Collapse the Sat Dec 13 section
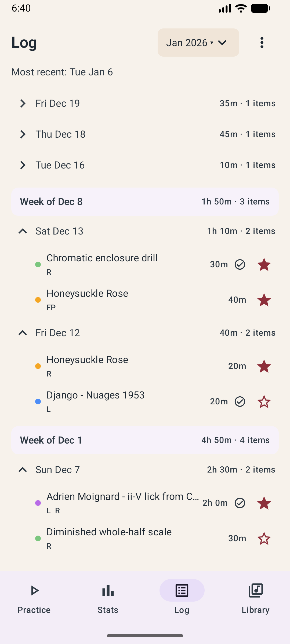 [x=23, y=231]
